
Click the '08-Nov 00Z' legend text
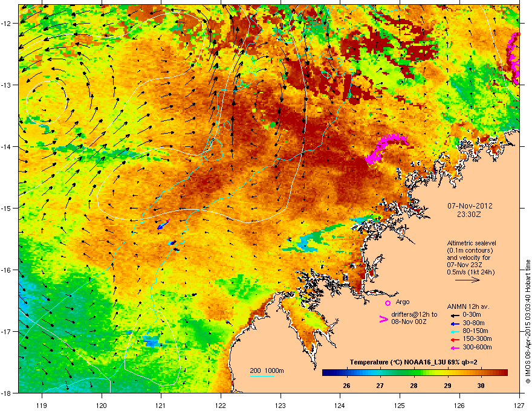point(409,322)
